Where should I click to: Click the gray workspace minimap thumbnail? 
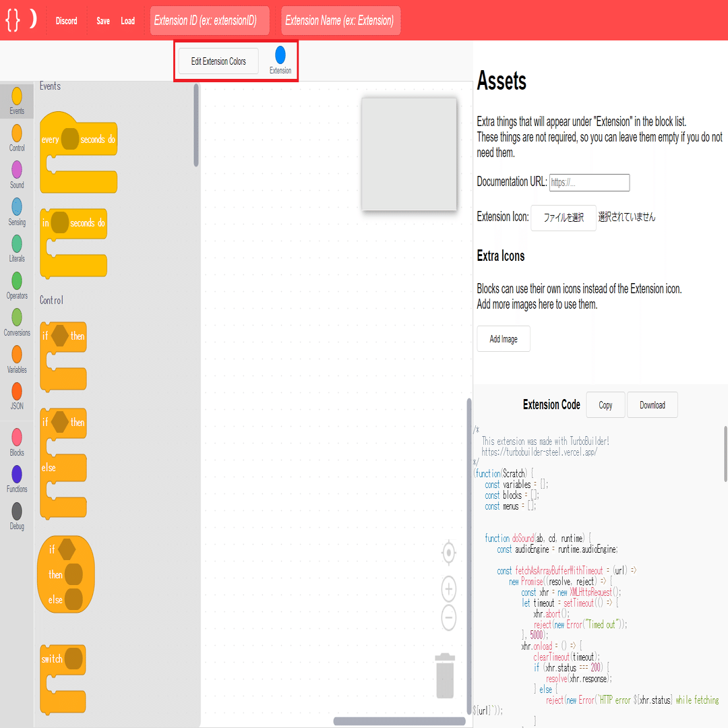tap(409, 154)
